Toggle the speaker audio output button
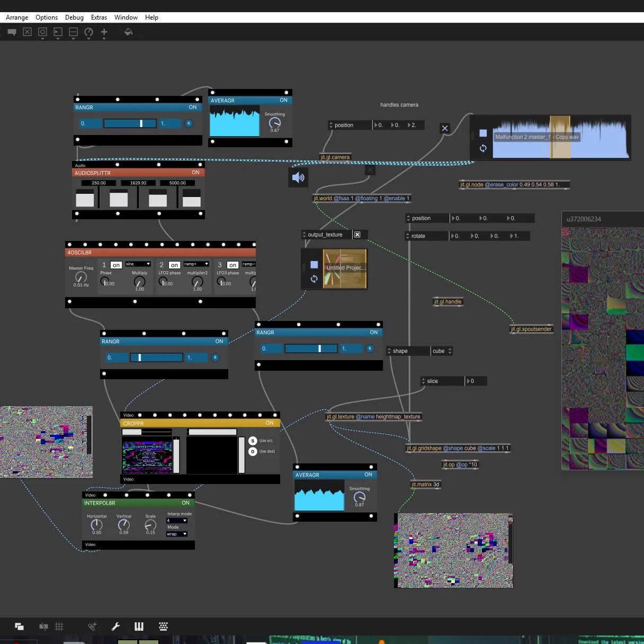The image size is (644, 644). [x=298, y=177]
